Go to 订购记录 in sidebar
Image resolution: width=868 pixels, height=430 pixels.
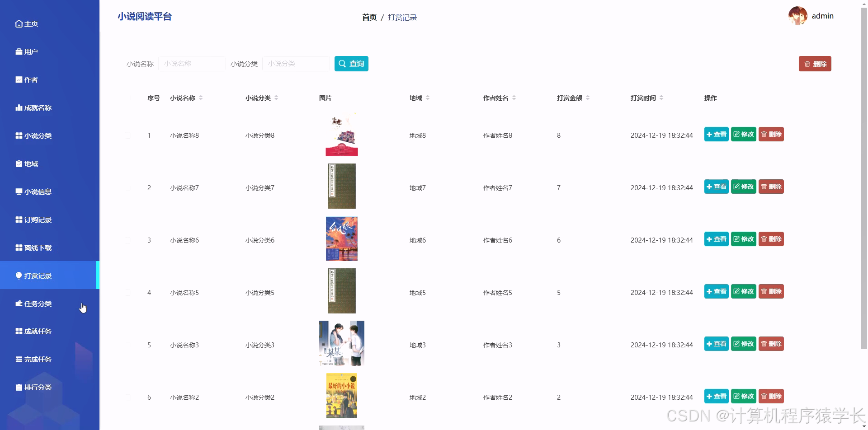(50, 220)
